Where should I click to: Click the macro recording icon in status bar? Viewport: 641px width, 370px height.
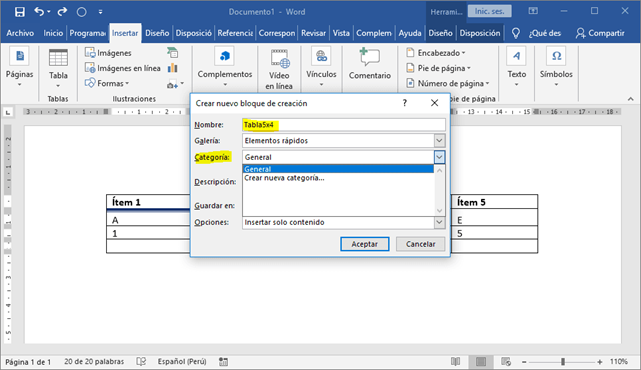223,361
